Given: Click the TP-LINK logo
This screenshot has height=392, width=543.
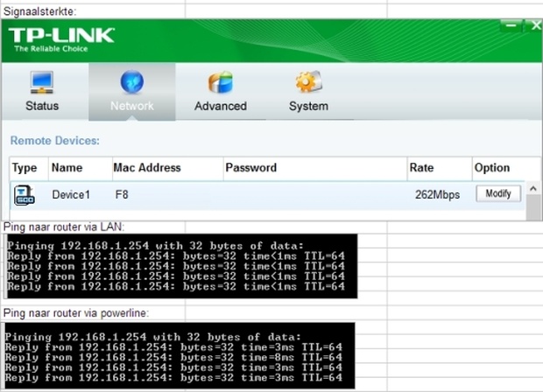Looking at the screenshot, I should pos(61,36).
